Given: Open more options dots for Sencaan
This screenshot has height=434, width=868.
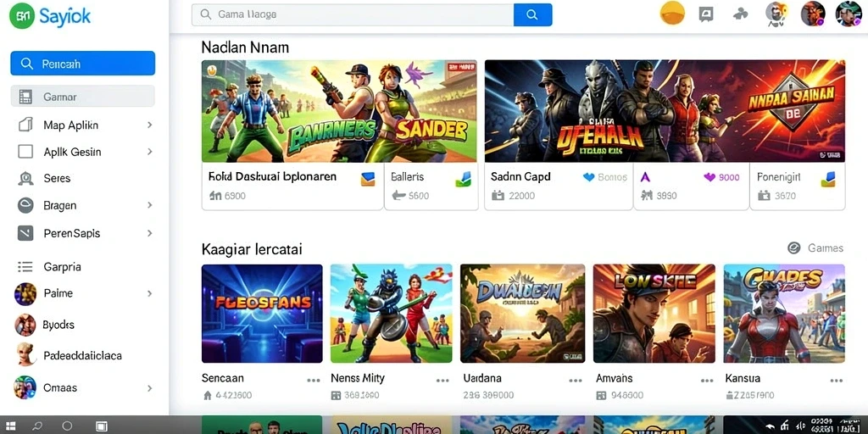Looking at the screenshot, I should [314, 381].
